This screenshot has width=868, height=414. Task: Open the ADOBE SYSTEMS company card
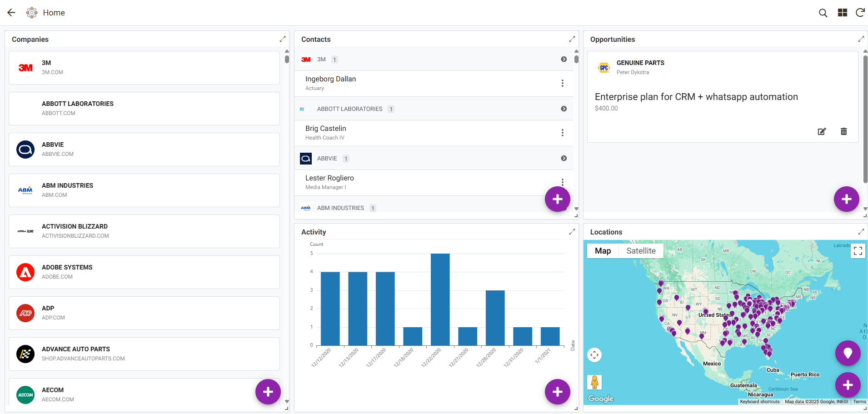coord(144,272)
